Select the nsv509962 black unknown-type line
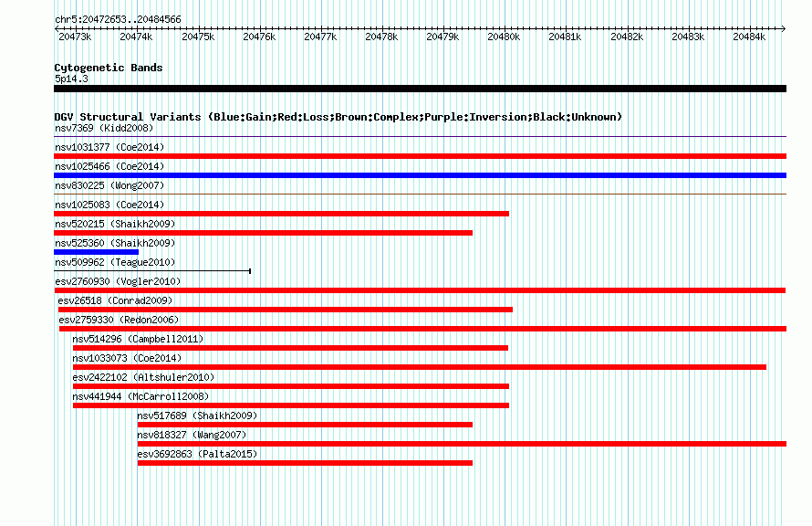 [x=152, y=271]
